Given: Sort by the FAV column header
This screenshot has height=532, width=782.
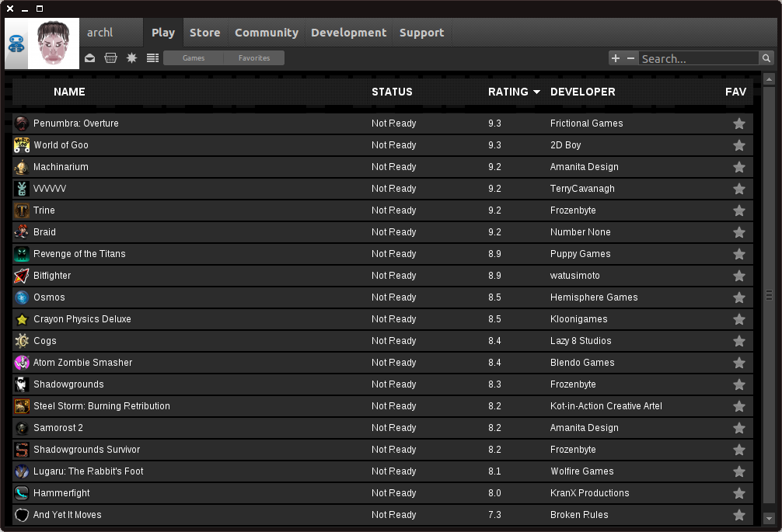Looking at the screenshot, I should click(735, 92).
